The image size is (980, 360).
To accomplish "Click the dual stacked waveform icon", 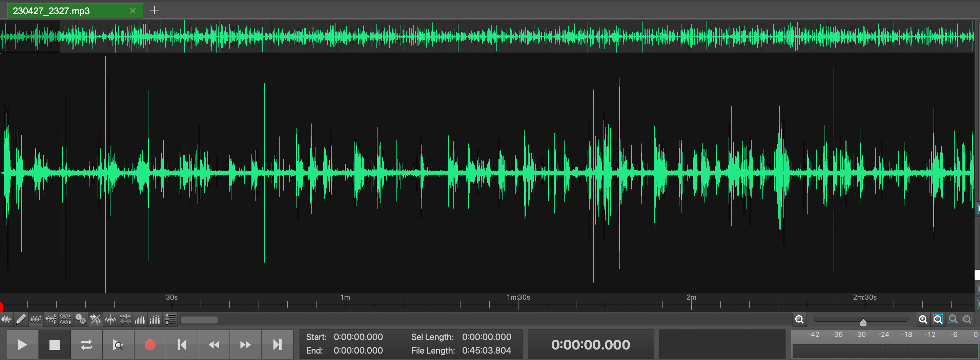I will [x=125, y=319].
